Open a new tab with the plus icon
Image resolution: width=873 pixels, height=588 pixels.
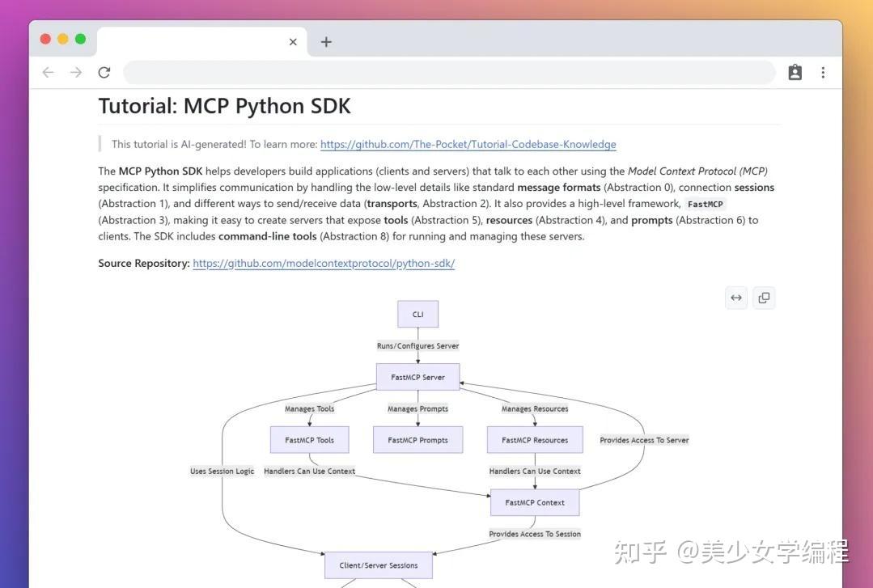tap(326, 41)
